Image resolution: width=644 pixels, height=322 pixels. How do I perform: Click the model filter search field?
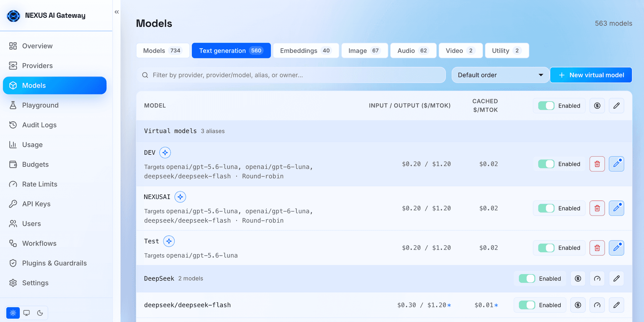point(291,75)
